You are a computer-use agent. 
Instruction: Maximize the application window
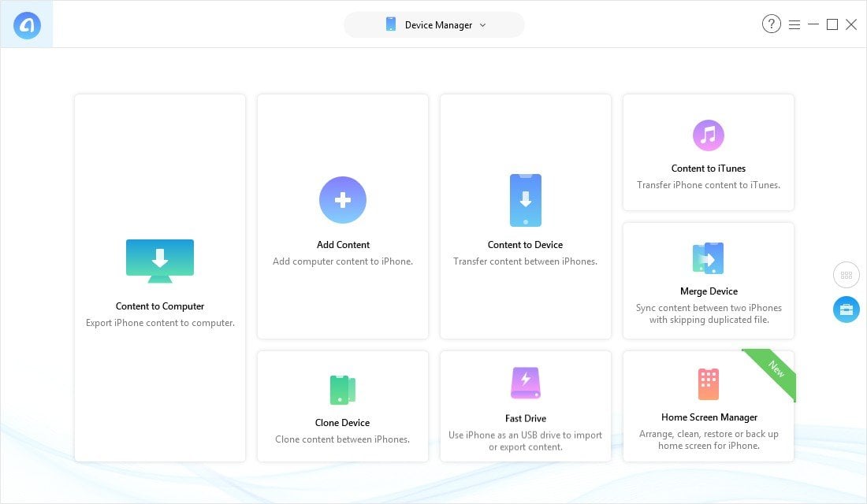(832, 24)
